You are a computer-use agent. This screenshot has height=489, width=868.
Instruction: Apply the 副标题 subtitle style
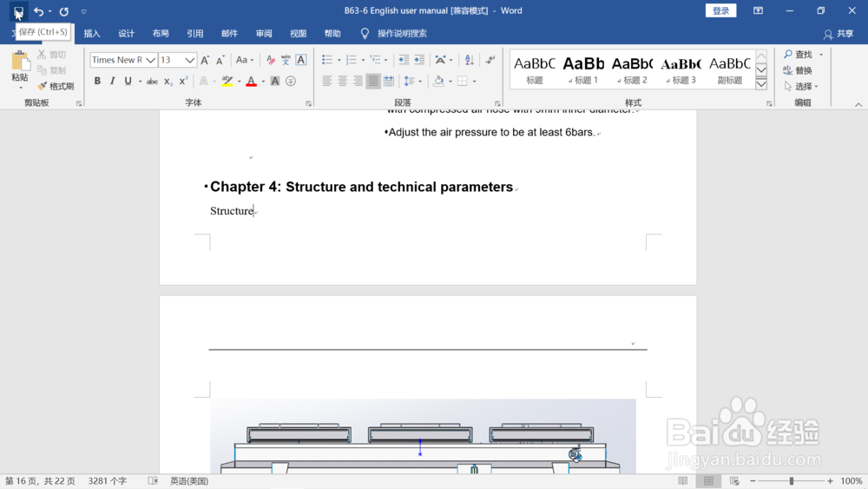point(730,69)
